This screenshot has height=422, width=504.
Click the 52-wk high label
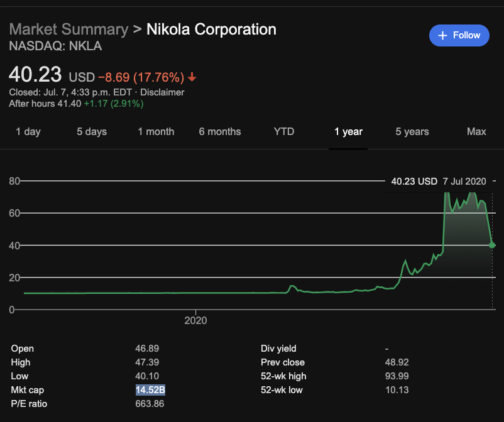(283, 376)
